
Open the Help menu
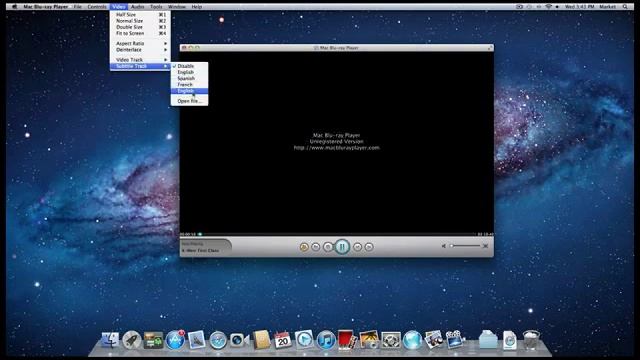click(197, 7)
